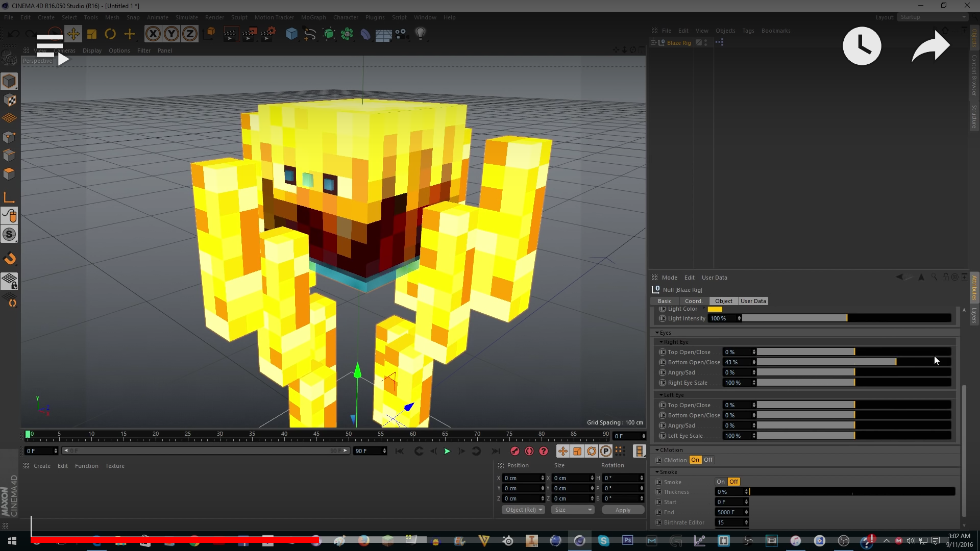Viewport: 980px width, 551px height.
Task: Collapse the CMotion section
Action: [x=657, y=450]
